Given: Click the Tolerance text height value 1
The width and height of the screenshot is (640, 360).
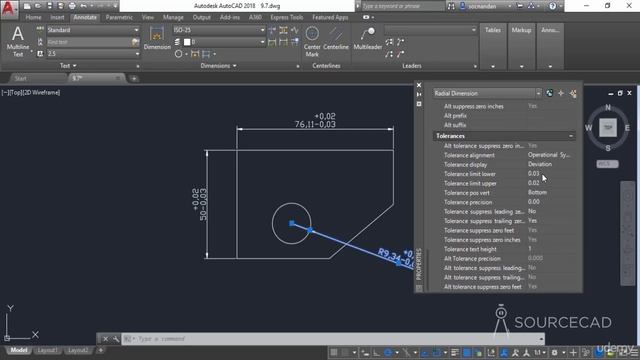Looking at the screenshot, I should pyautogui.click(x=530, y=249).
